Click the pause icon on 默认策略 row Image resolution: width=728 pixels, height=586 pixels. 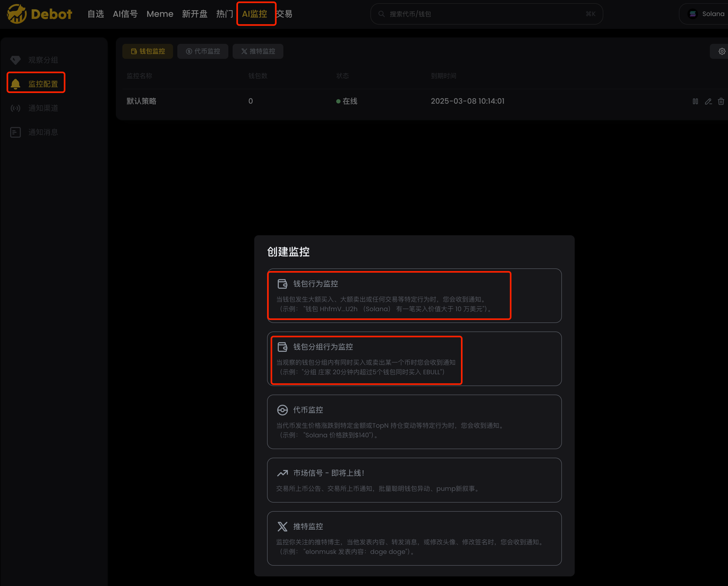695,101
